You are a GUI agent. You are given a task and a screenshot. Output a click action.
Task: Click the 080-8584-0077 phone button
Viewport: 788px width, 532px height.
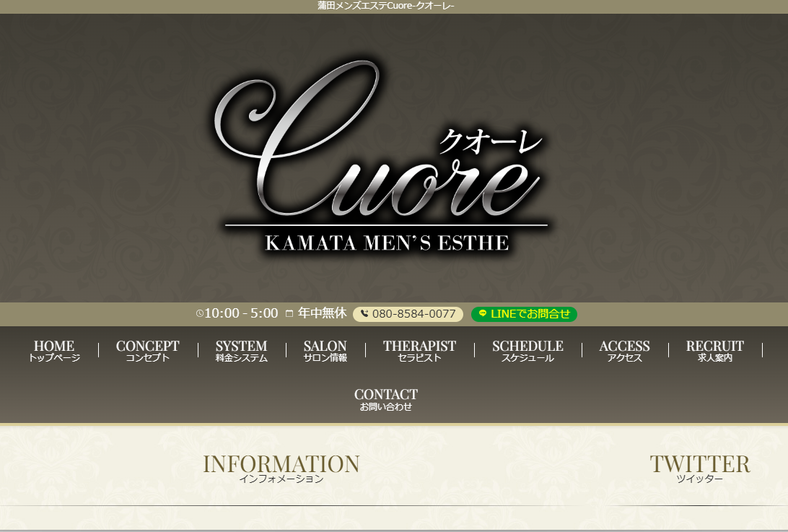pos(408,314)
